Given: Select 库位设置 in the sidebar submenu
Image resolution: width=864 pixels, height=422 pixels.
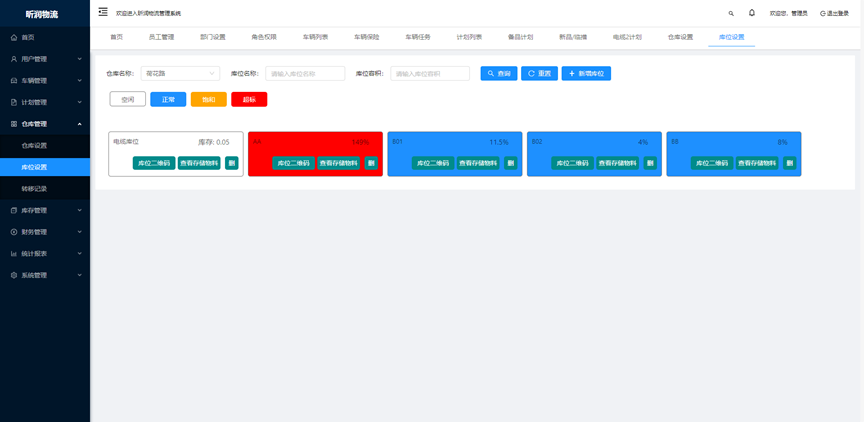Looking at the screenshot, I should coord(45,167).
